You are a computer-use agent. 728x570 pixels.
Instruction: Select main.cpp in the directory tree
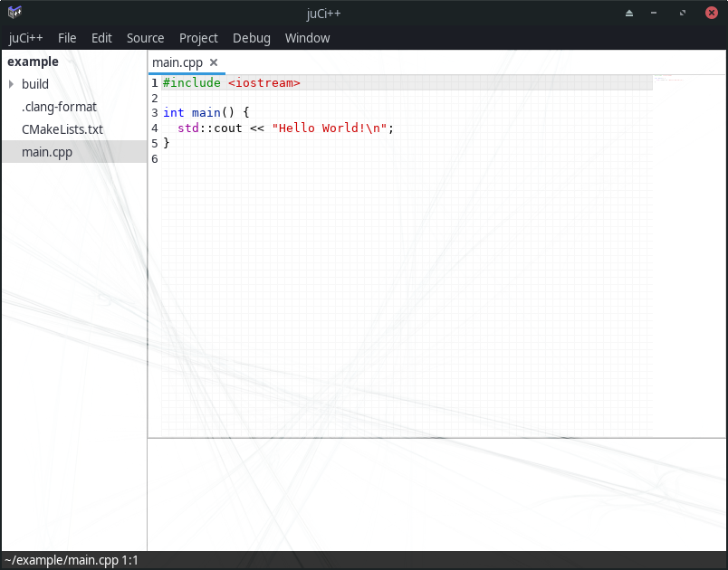click(x=47, y=152)
